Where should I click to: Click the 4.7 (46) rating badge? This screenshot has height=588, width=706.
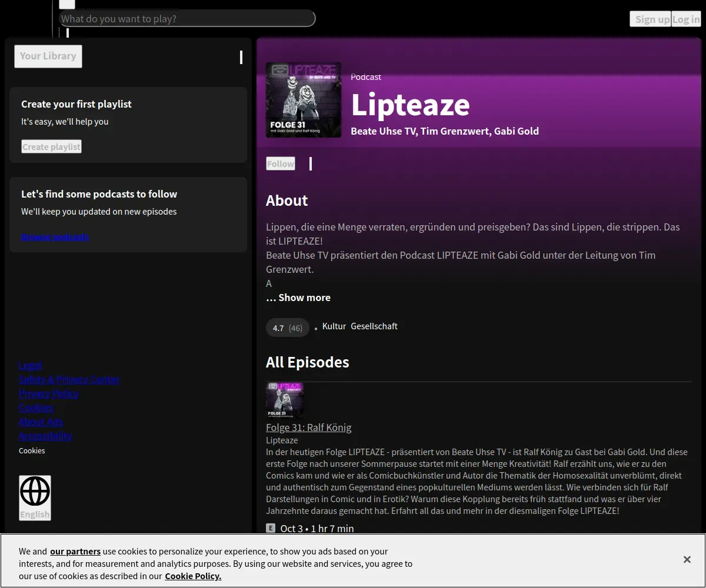point(288,328)
